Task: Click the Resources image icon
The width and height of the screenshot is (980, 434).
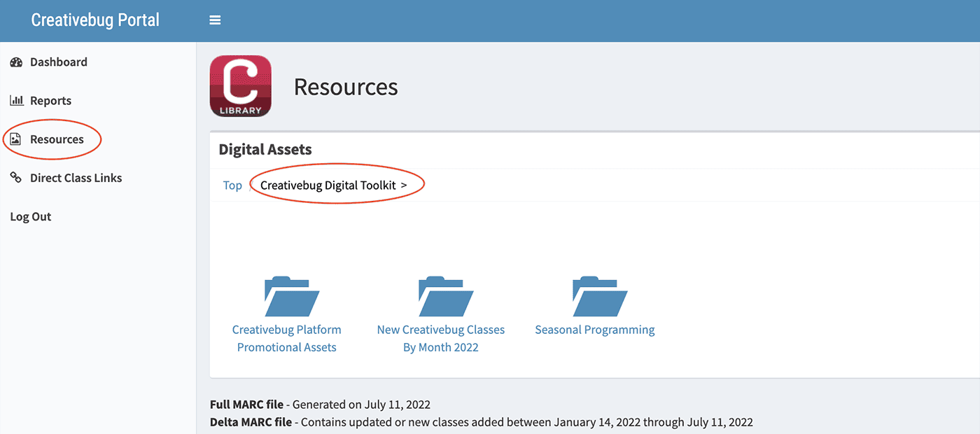Action: (16, 139)
